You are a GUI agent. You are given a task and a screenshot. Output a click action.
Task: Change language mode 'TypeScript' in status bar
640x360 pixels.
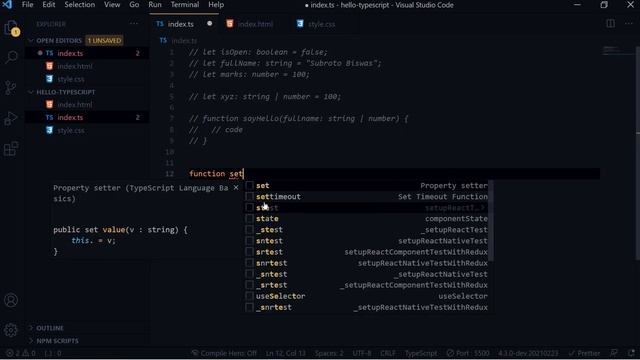pyautogui.click(x=421, y=353)
